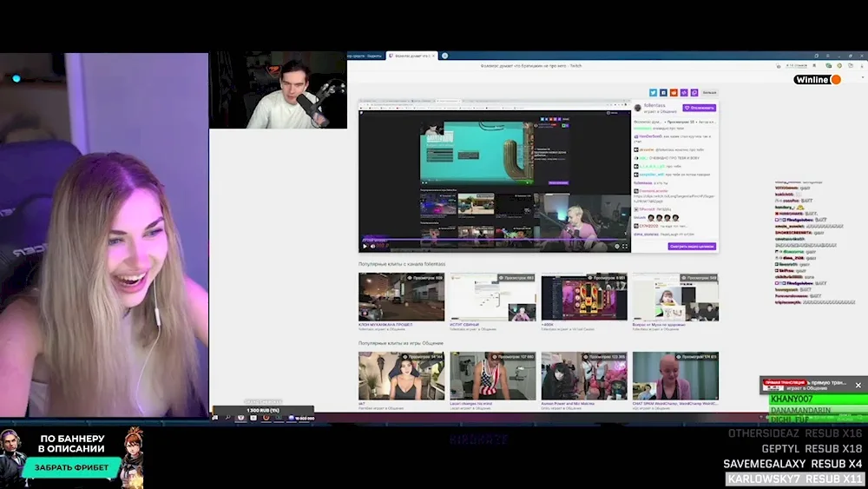Click the purple embed code icon
Screen dimensions: 868x489
684,92
